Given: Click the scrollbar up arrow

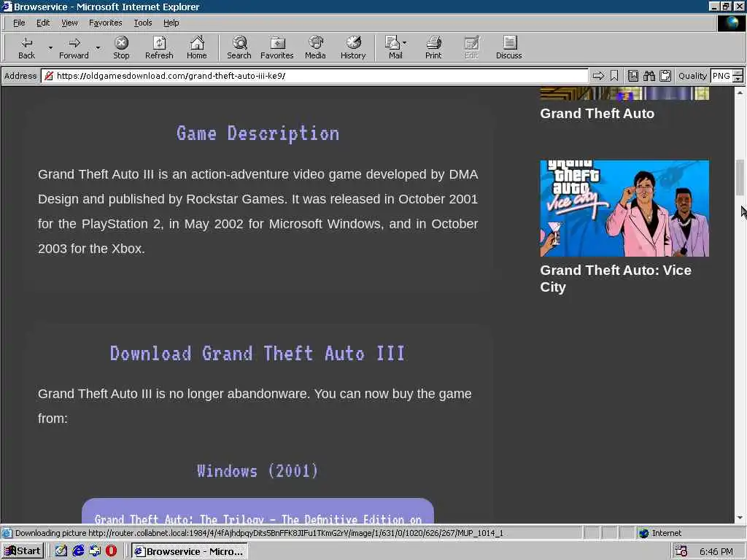Looking at the screenshot, I should tap(740, 93).
